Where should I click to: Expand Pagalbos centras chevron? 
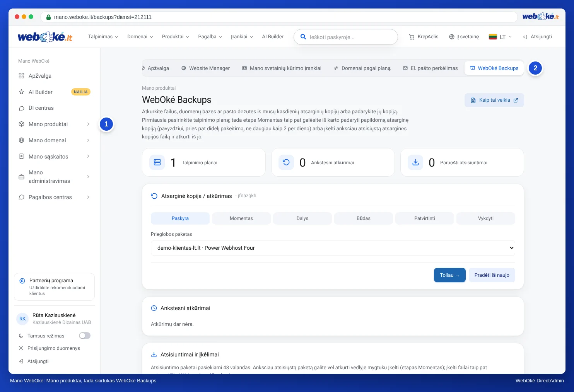tap(88, 197)
